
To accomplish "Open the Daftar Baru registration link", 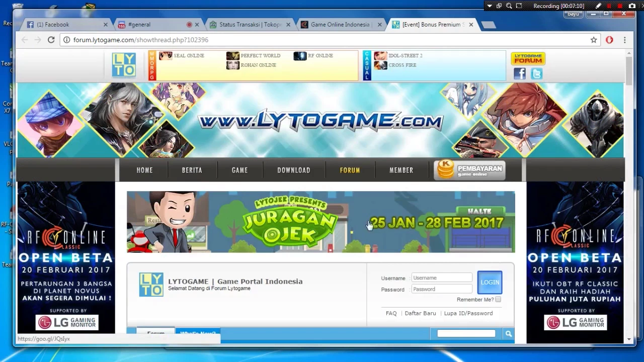I will 420,313.
